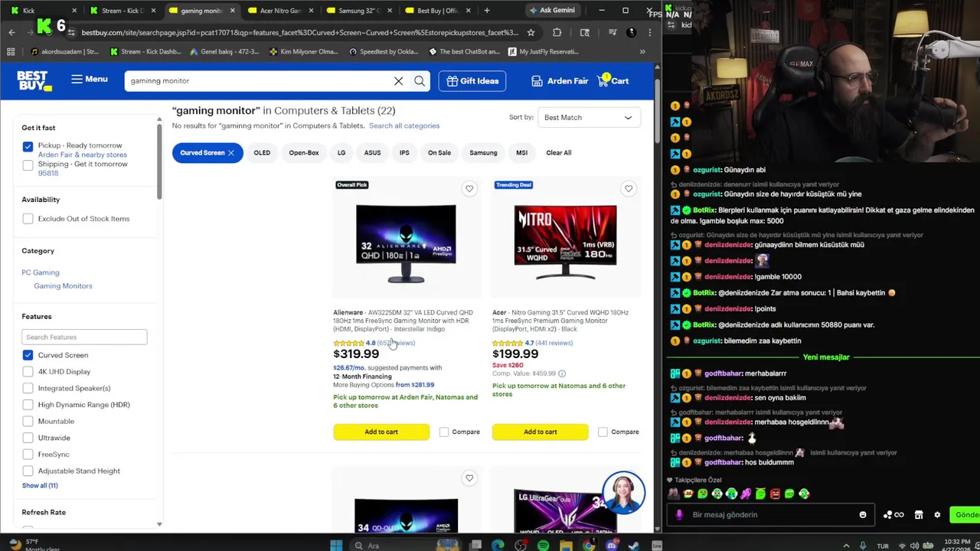This screenshot has height=551, width=980.
Task: Bookmark this page with the star icon
Action: click(x=531, y=32)
